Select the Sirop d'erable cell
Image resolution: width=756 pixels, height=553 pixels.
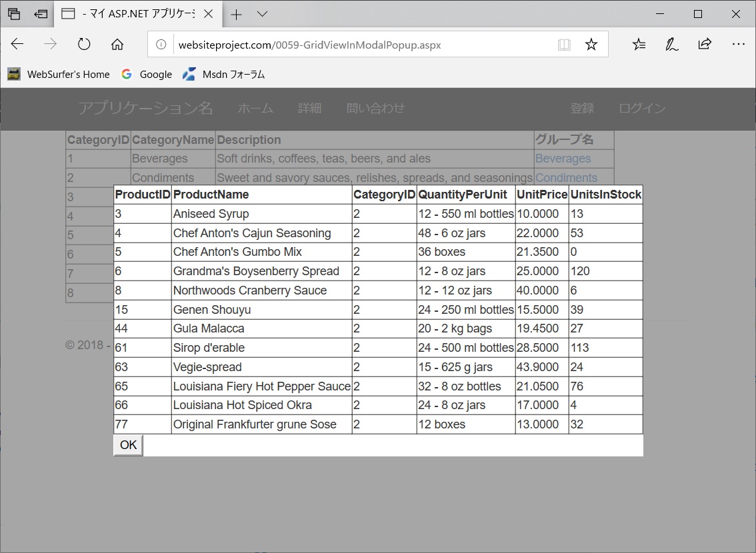[x=262, y=348]
